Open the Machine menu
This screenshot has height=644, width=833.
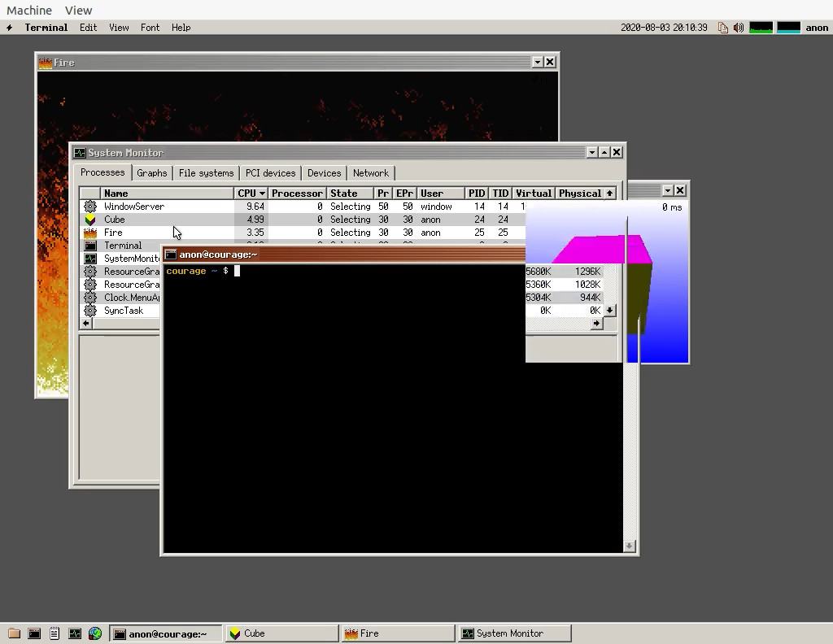29,10
